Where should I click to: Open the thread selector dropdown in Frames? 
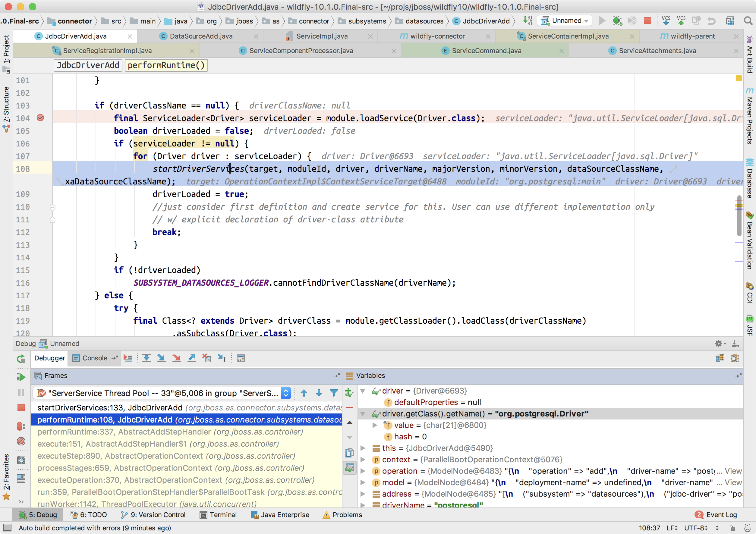[286, 393]
